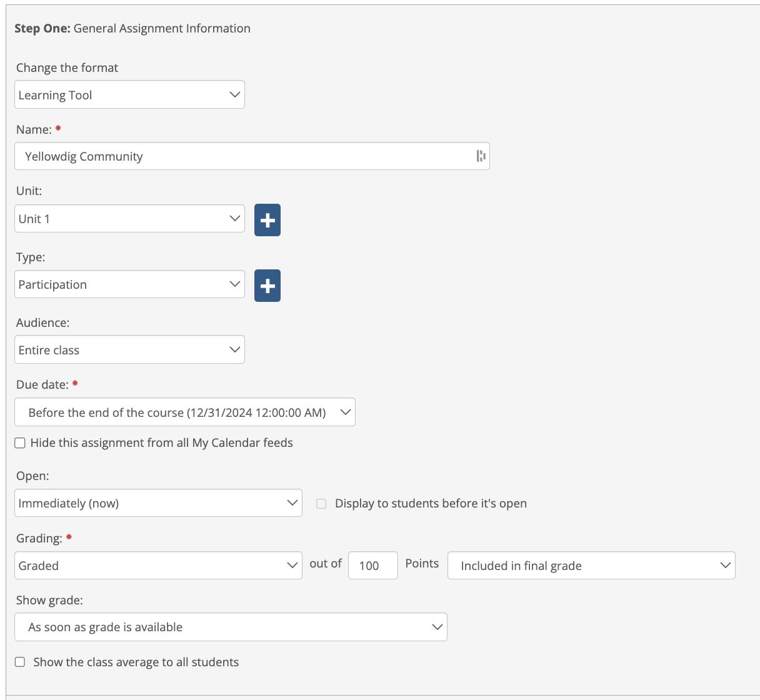Check "Show the class average to all students"
The height and width of the screenshot is (700, 760).
point(19,661)
